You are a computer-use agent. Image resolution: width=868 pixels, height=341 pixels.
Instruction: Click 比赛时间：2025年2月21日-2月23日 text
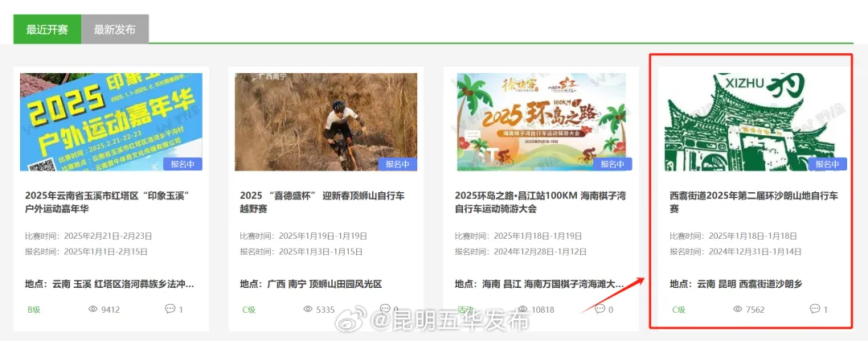click(88, 236)
